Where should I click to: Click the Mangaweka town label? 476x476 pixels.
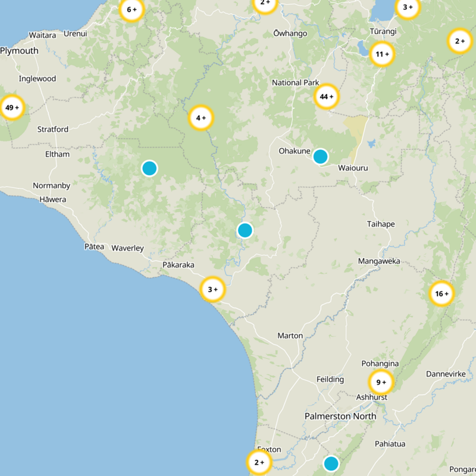pos(379,261)
